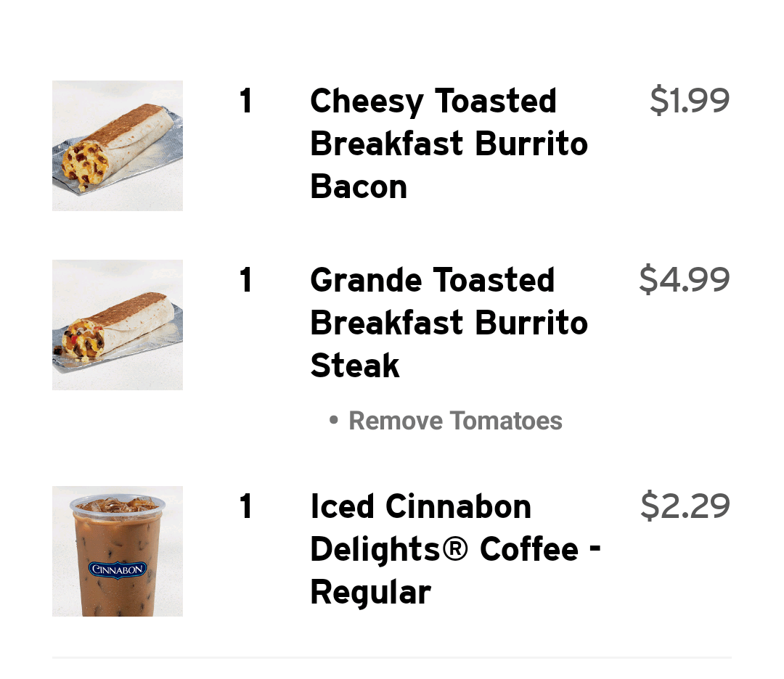
Task: Click the $4.99 price
Action: coord(684,279)
